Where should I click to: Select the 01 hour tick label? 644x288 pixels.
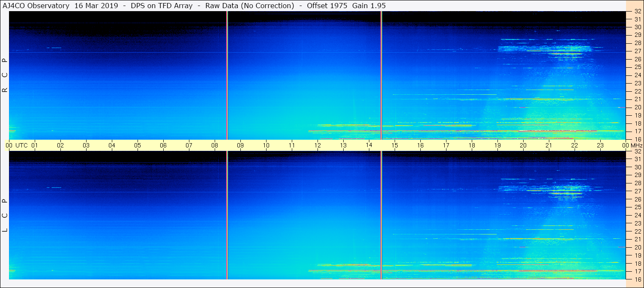click(35, 145)
